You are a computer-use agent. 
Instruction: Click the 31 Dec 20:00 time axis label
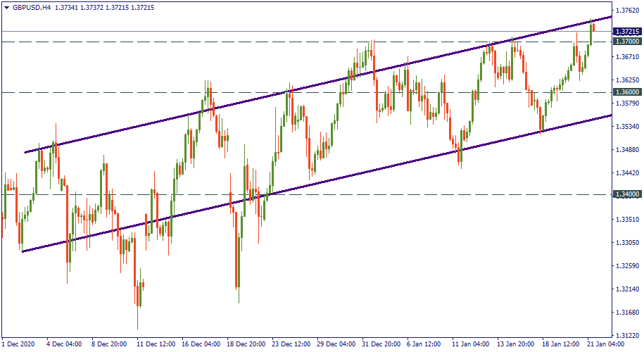pos(380,345)
